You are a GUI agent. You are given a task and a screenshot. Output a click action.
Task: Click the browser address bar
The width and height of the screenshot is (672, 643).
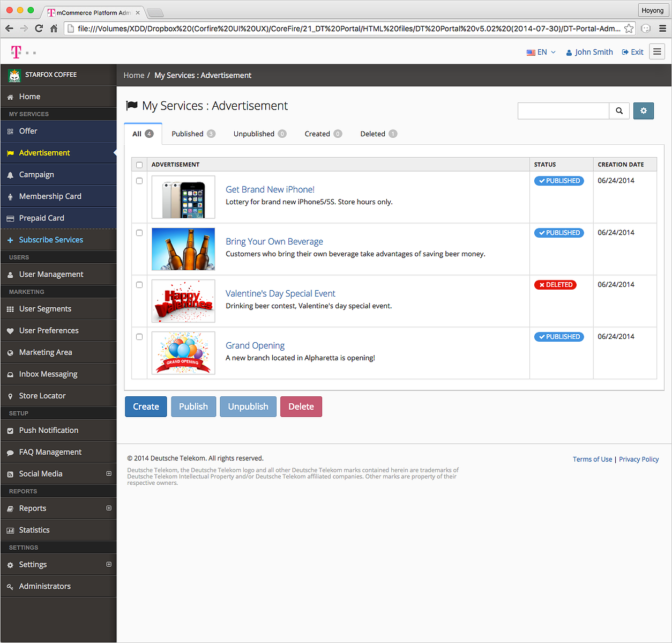(x=348, y=28)
